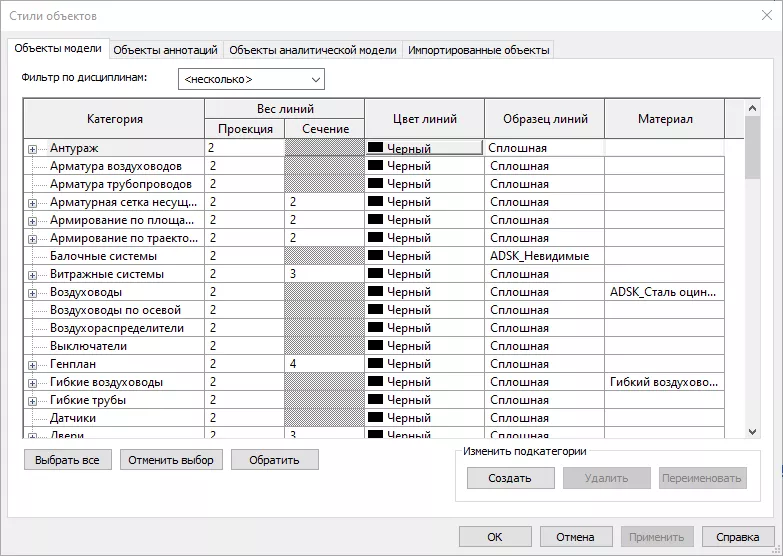This screenshot has width=783, height=556.
Task: Expand the Воздуховоды category row
Action: (32, 292)
